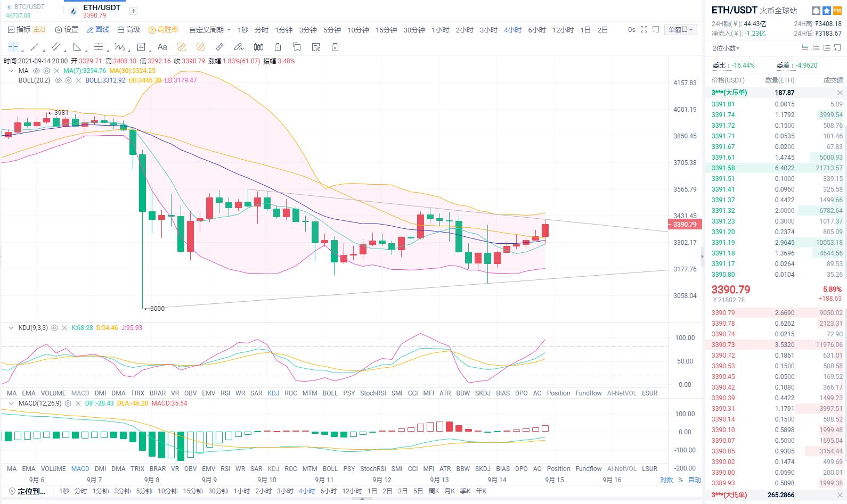The height and width of the screenshot is (504, 847).
Task: Select 周K in the bottom period bar
Action: [x=434, y=491]
